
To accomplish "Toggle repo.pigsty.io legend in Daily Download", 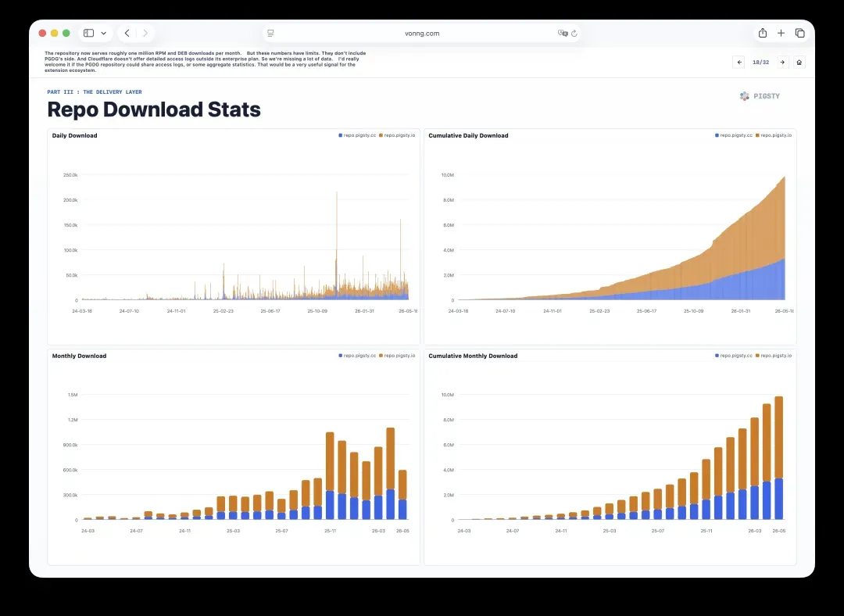I will click(397, 135).
